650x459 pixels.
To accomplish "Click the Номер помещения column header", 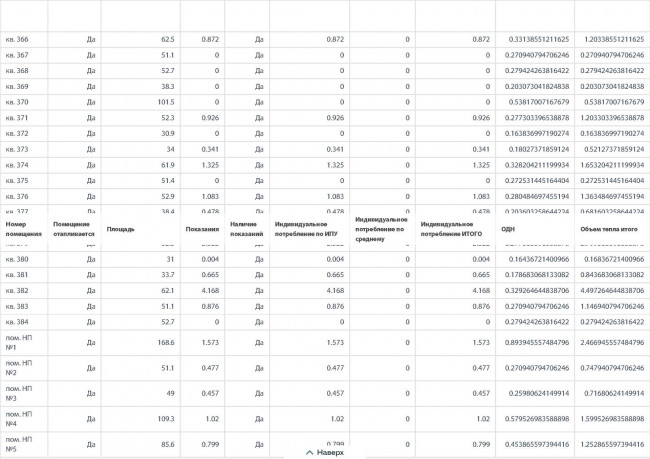I will coord(24,229).
